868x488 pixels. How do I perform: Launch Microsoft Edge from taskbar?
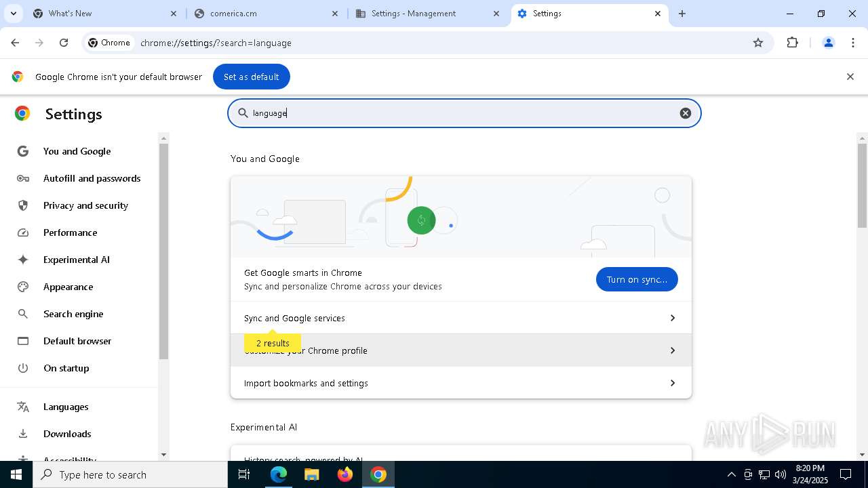click(x=279, y=474)
